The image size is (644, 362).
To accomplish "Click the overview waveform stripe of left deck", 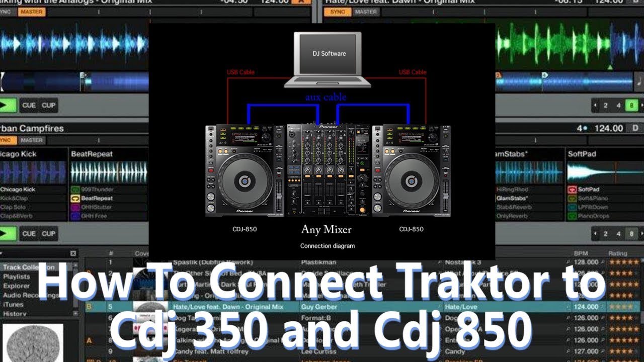I will (74, 81).
